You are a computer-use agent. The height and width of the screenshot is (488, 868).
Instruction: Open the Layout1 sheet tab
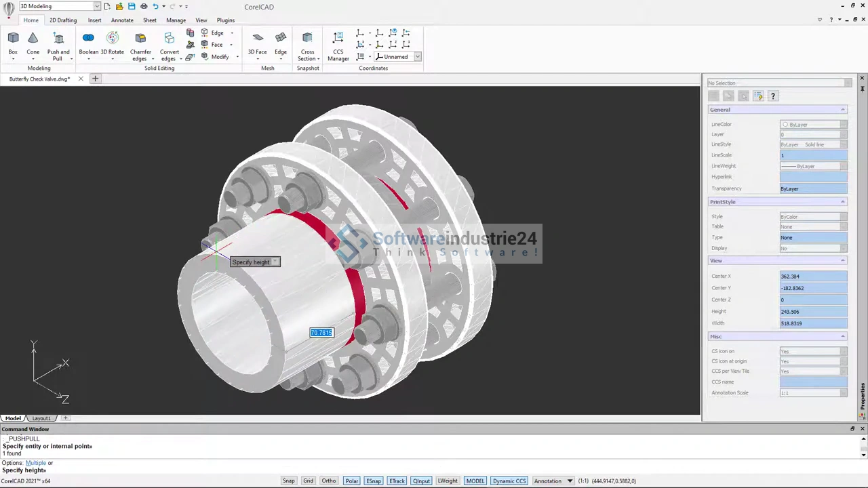point(41,418)
